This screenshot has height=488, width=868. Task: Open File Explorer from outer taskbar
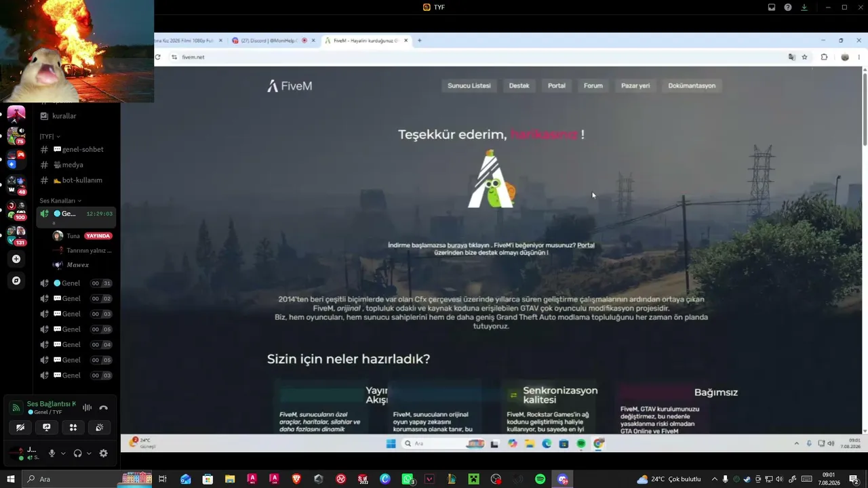coord(230,479)
